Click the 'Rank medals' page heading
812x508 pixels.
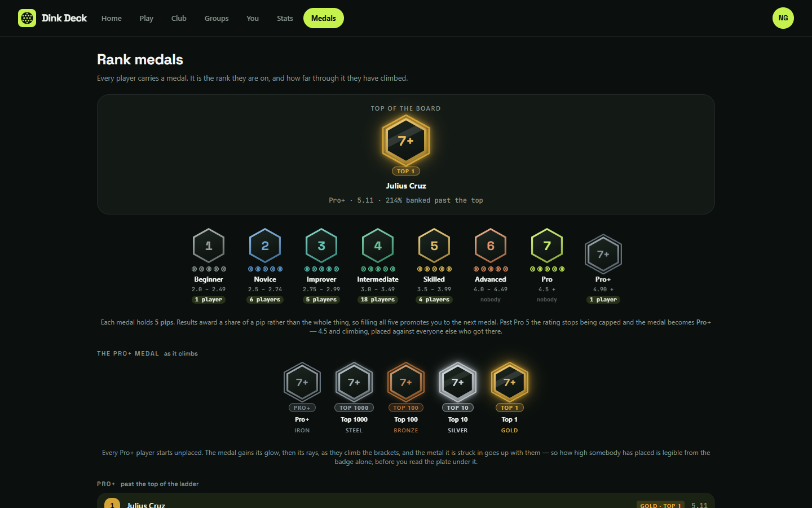(x=140, y=59)
